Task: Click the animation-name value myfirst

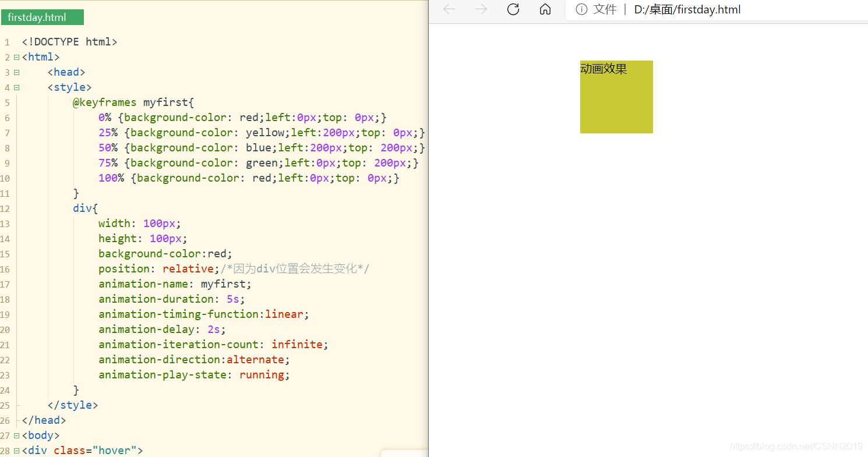Action: (x=223, y=284)
